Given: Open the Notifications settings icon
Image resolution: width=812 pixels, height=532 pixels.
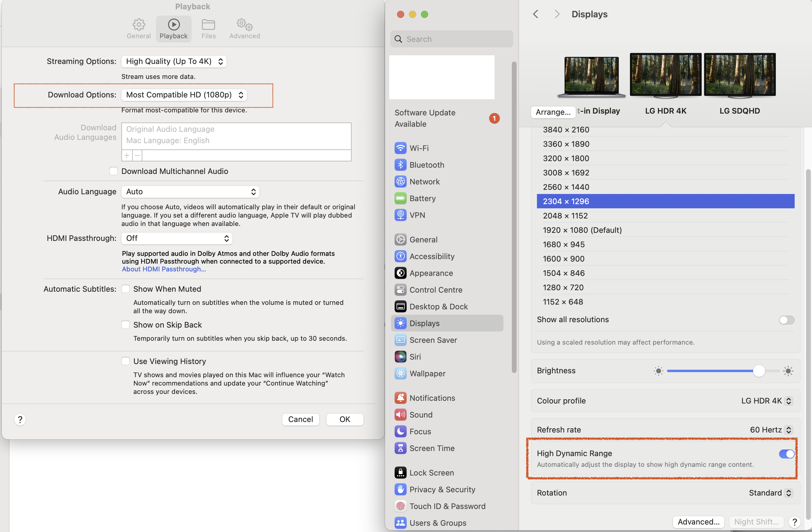Looking at the screenshot, I should pos(400,398).
